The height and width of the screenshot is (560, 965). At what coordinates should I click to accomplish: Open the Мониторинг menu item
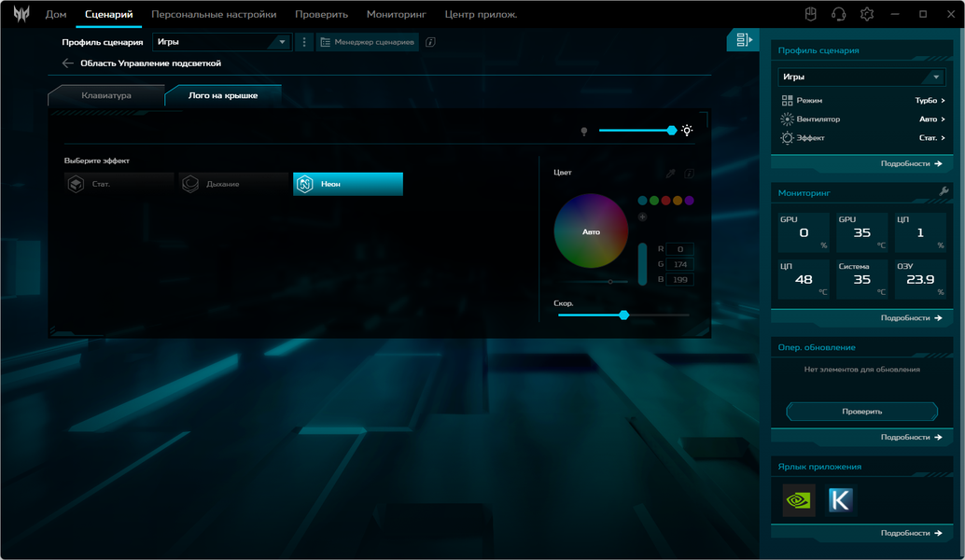[x=397, y=14]
